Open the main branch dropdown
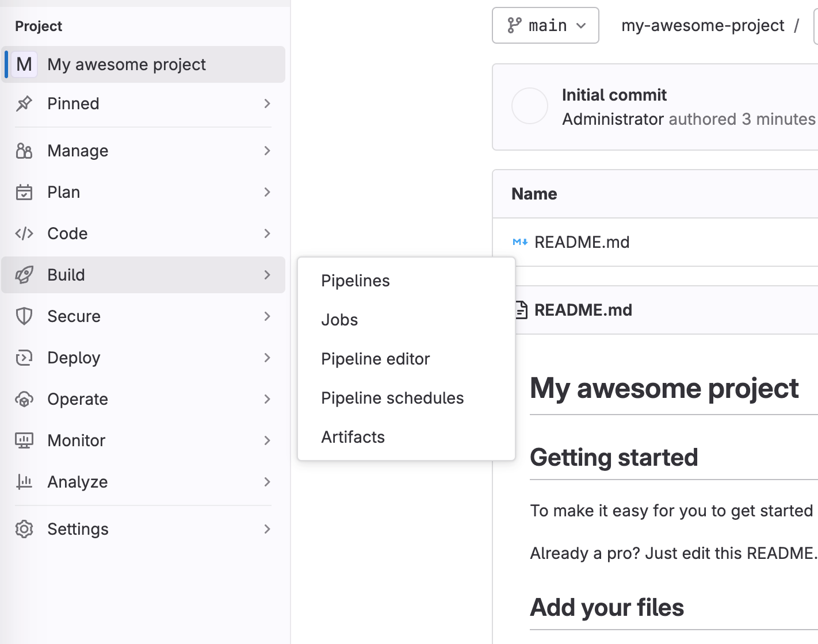818x644 pixels. pyautogui.click(x=545, y=25)
